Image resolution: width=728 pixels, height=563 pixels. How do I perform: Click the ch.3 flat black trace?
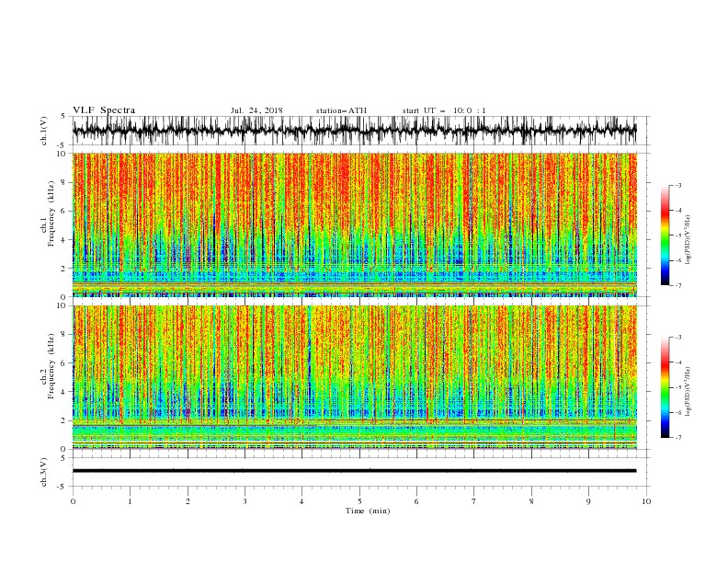(355, 471)
